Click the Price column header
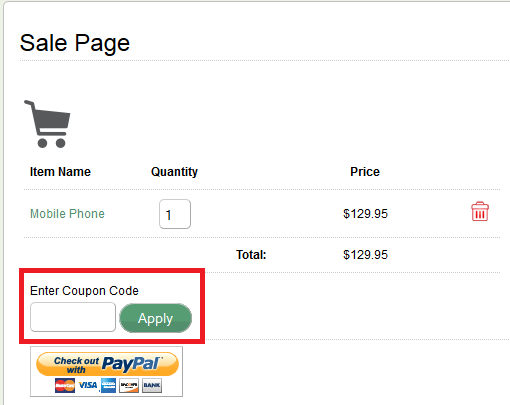The width and height of the screenshot is (510, 405). (365, 172)
